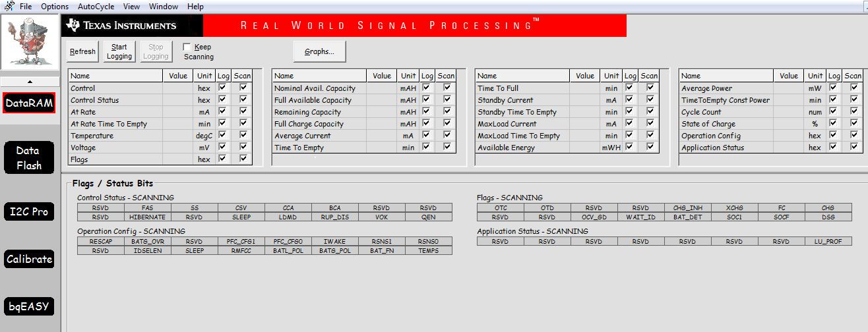Click the IWAKE bit in Operation Config
The width and height of the screenshot is (868, 332).
pos(335,242)
